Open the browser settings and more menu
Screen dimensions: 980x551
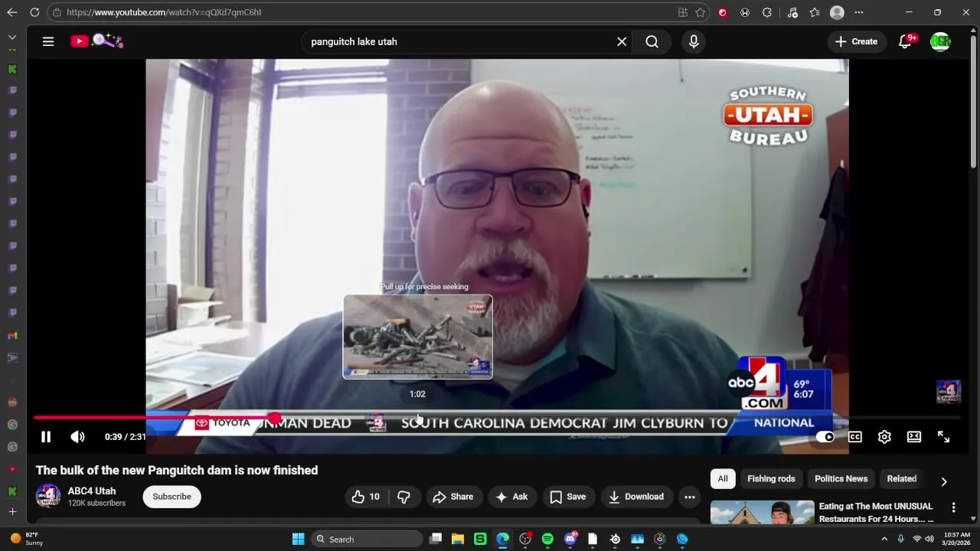coord(859,12)
